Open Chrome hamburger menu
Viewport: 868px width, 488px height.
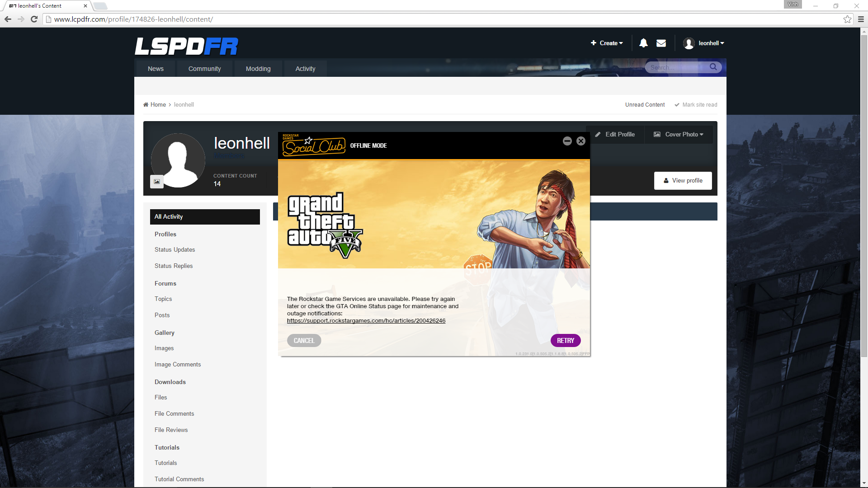tap(861, 19)
